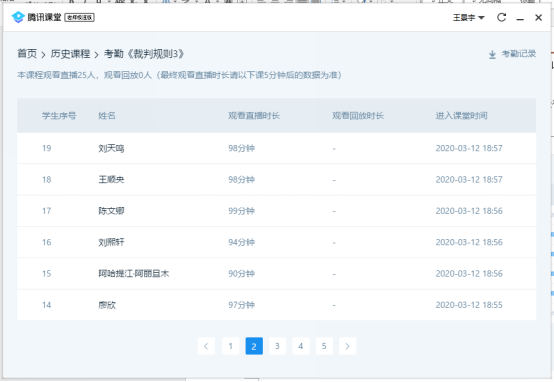
Task: Click 98分钟 in 王顺央's row
Action: 242,180
